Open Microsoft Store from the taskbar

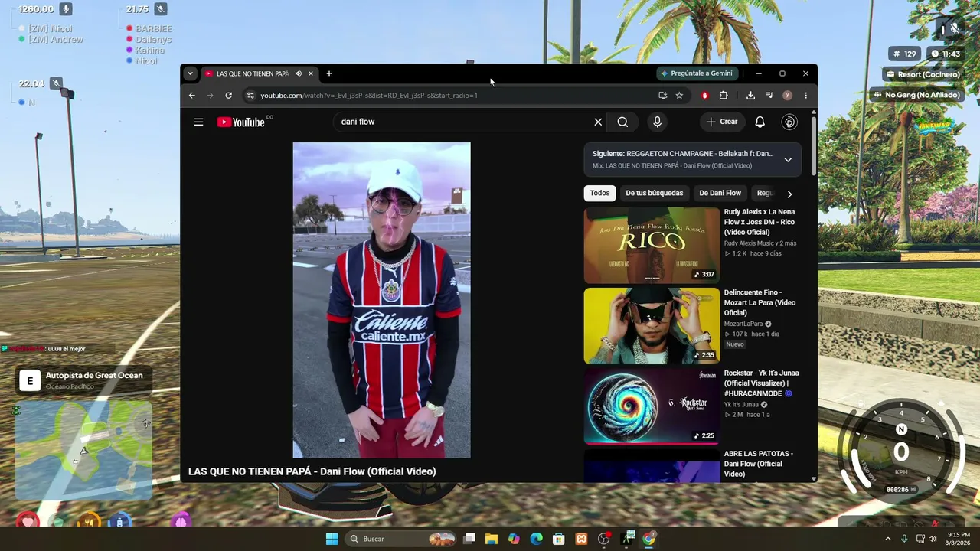coord(559,539)
